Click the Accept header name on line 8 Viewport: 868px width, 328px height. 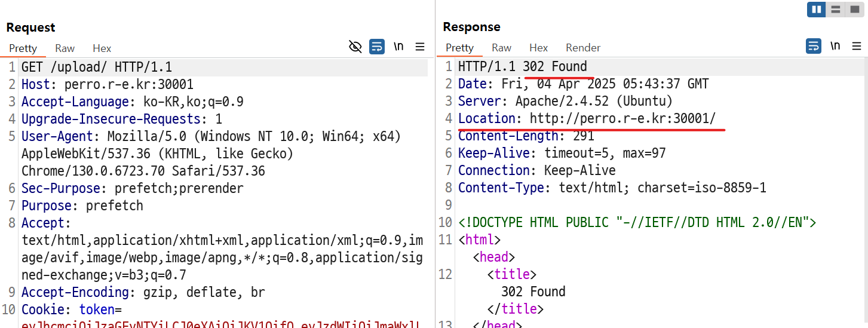coord(44,223)
